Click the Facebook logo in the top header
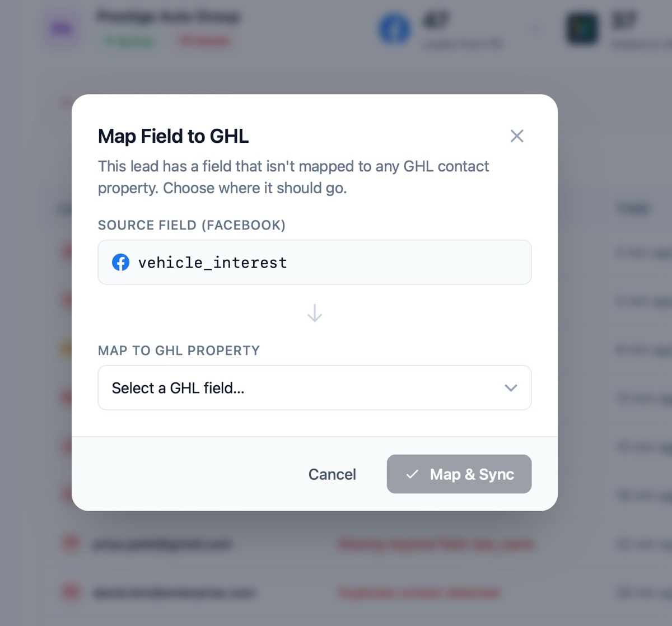The width and height of the screenshot is (672, 626). [x=395, y=29]
